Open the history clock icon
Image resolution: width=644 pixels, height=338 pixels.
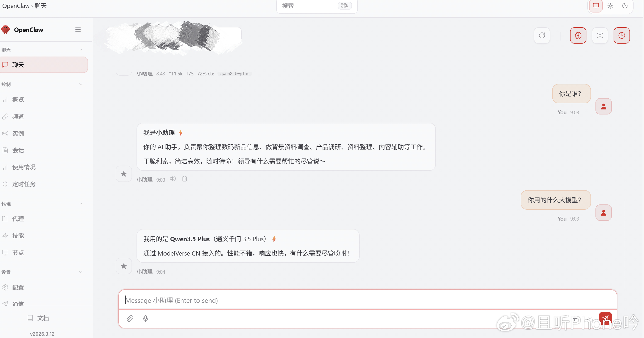tap(622, 35)
